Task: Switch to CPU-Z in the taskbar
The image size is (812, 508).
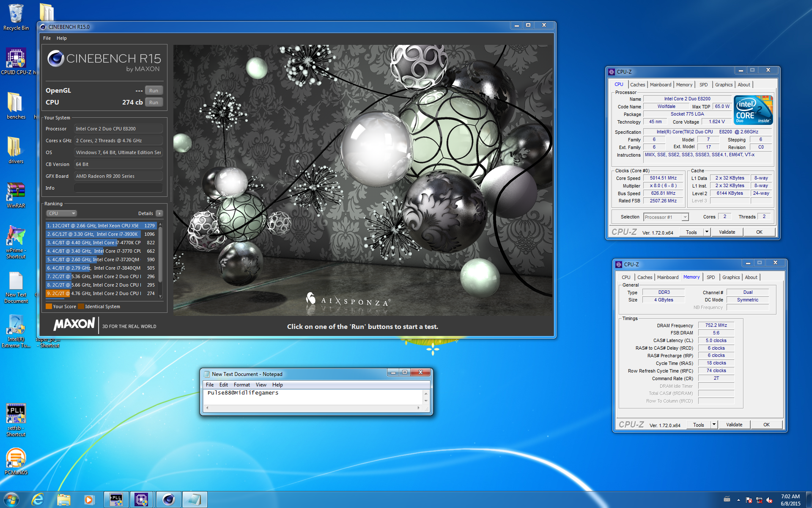Action: (x=142, y=500)
